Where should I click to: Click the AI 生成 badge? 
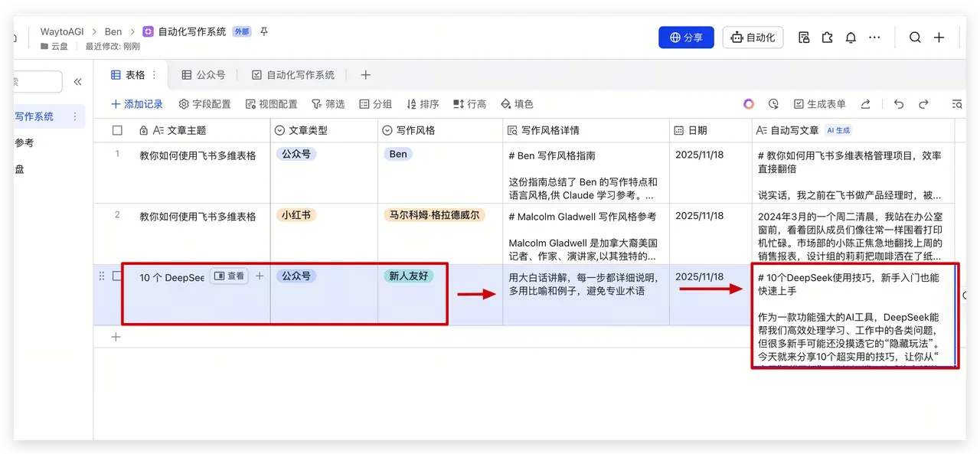click(838, 131)
